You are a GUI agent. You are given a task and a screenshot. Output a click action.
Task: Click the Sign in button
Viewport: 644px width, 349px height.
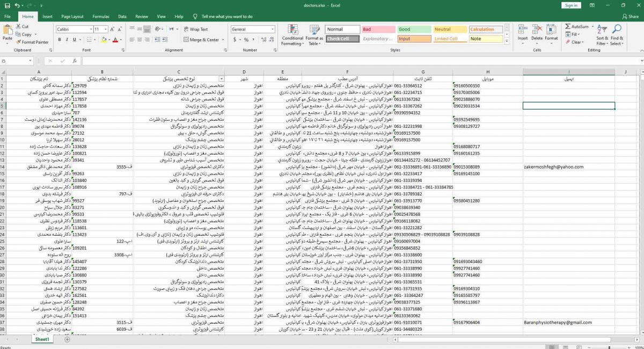point(570,5)
